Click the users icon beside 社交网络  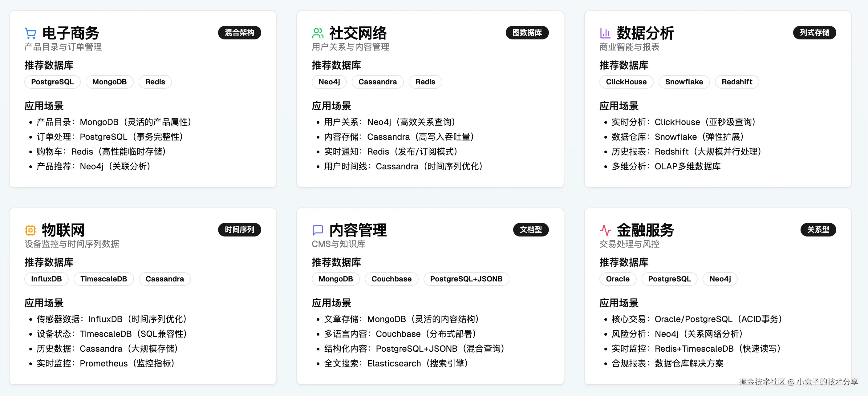318,33
